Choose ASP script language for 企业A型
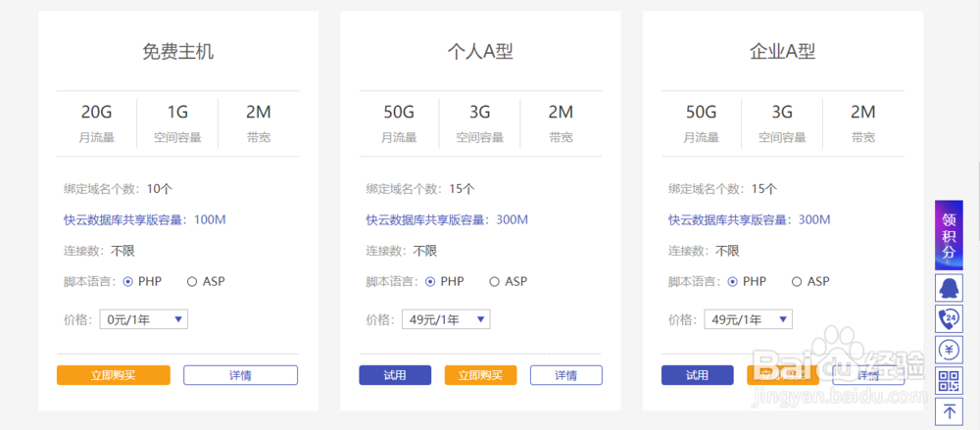The image size is (980, 430). (797, 282)
